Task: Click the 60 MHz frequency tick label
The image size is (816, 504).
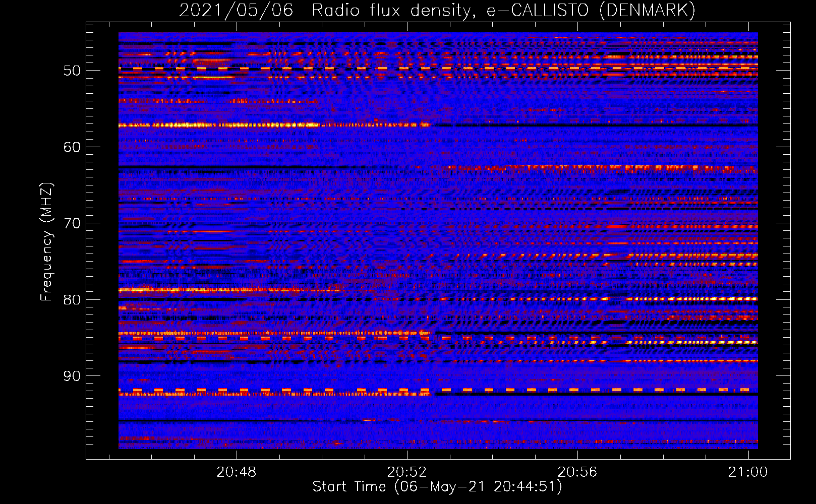Action: click(72, 147)
